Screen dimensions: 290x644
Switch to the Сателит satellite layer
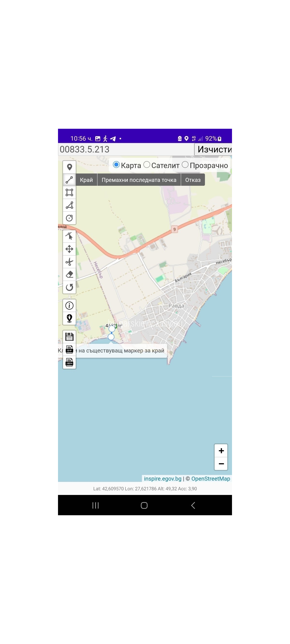(x=147, y=165)
